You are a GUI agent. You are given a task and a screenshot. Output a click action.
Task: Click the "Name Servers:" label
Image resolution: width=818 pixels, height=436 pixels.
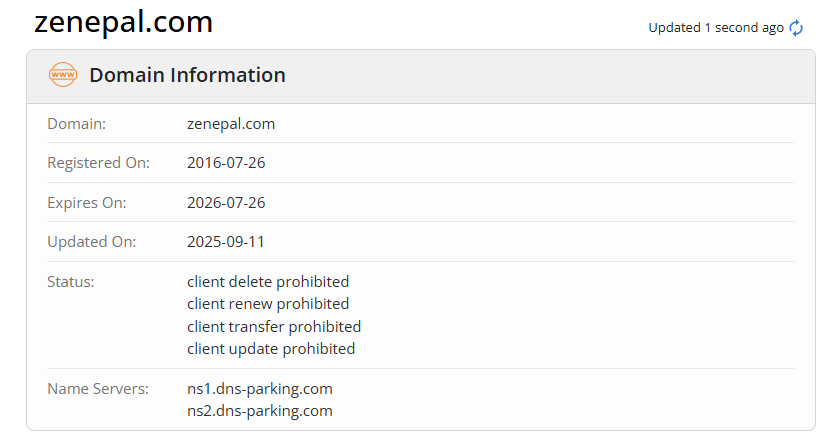98,388
